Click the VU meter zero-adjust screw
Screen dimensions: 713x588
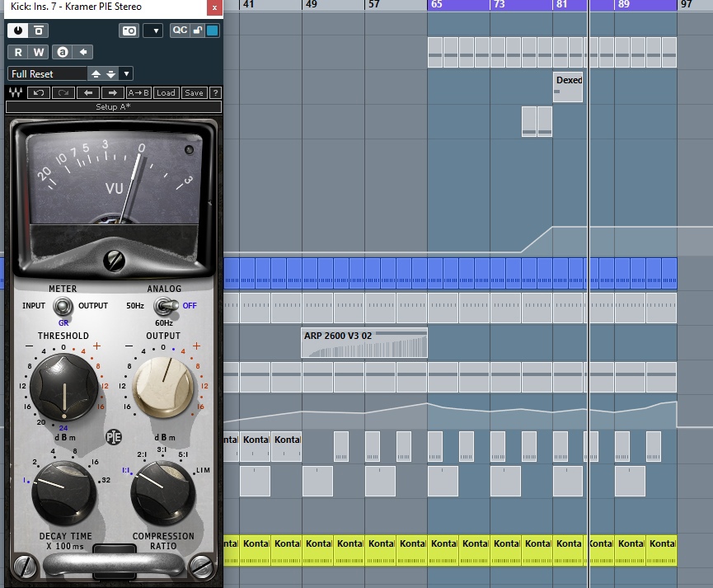(x=114, y=261)
